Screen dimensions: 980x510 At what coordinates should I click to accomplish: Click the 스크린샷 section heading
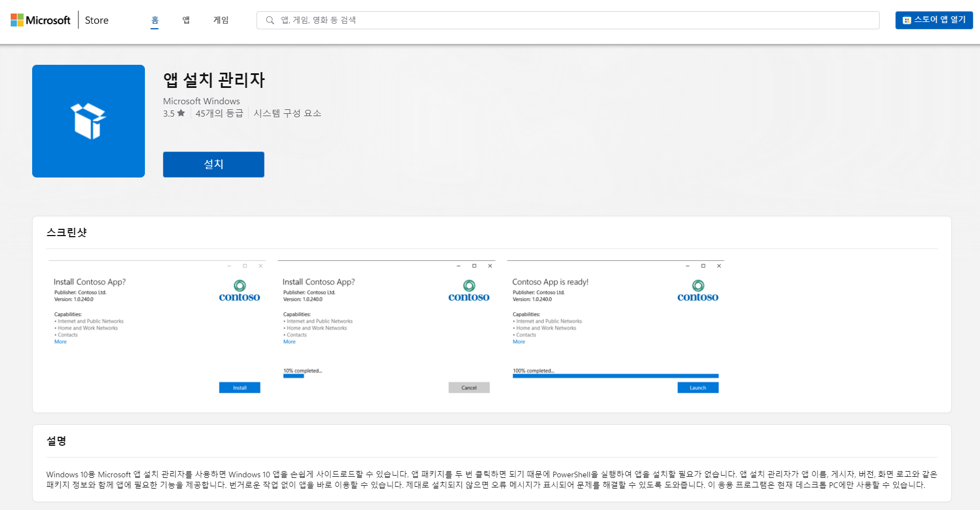67,233
